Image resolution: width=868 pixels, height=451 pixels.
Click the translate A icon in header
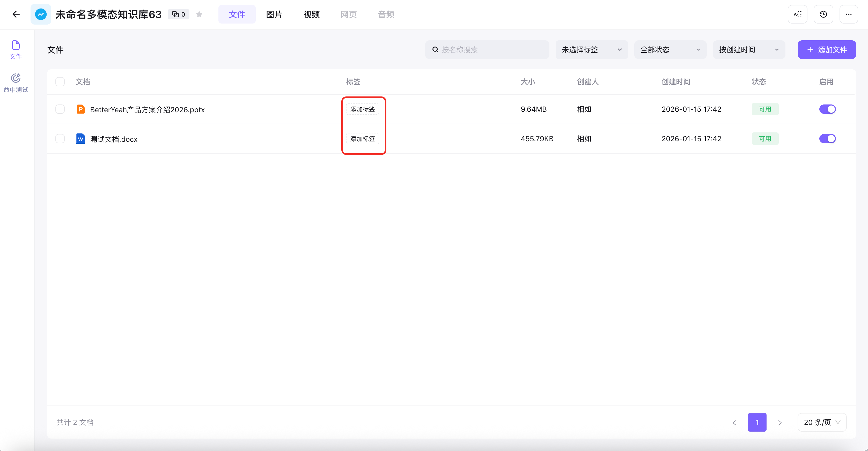coord(797,14)
